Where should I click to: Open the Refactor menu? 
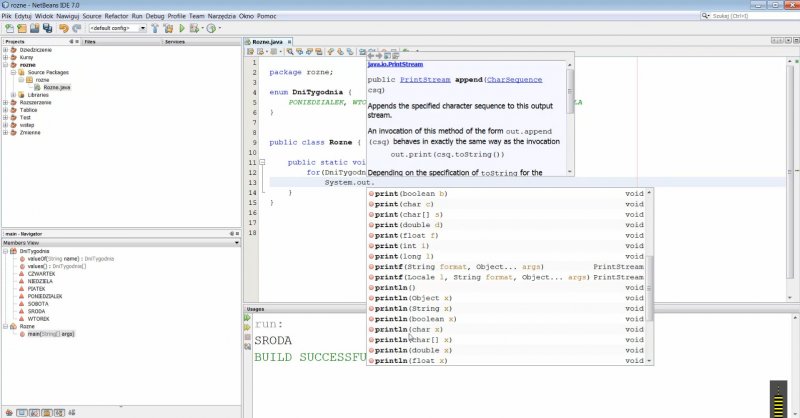tap(116, 17)
